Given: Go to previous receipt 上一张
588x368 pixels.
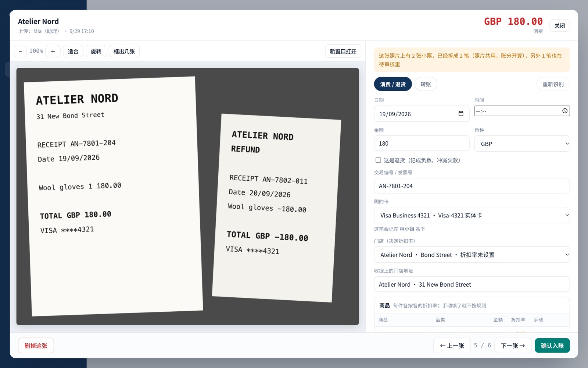Looking at the screenshot, I should [452, 346].
